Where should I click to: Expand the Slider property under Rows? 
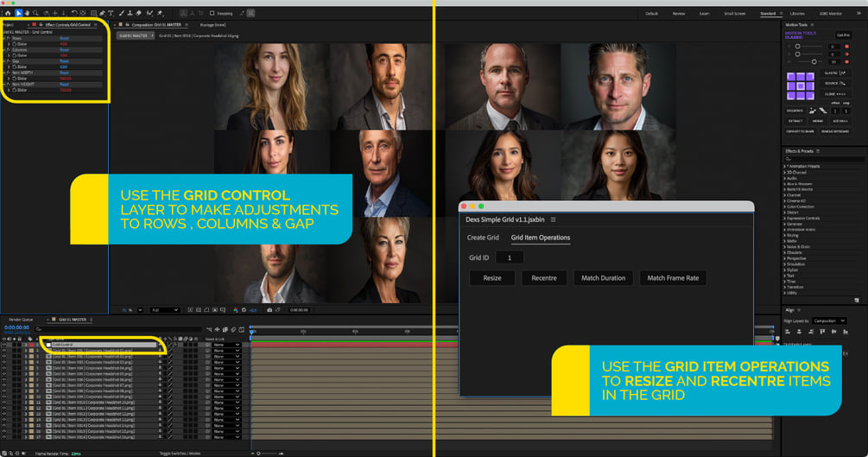tap(9, 44)
